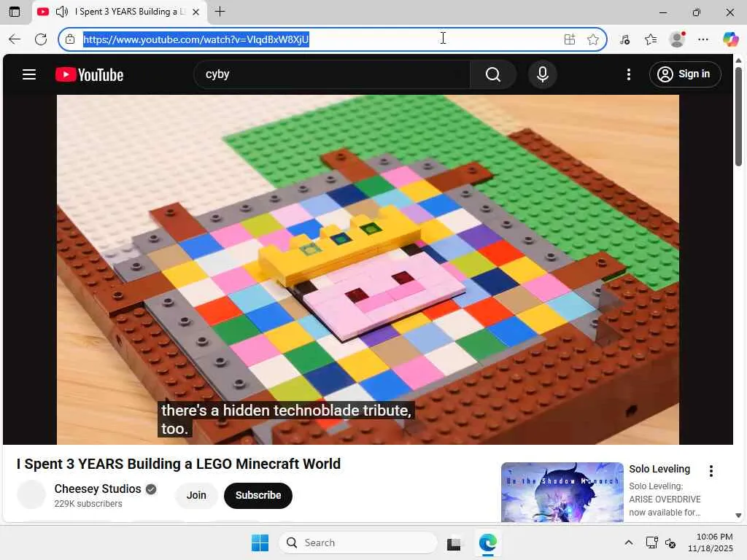Open the Solo Leveling ad title link
Image resolution: width=747 pixels, height=560 pixels.
click(x=659, y=469)
